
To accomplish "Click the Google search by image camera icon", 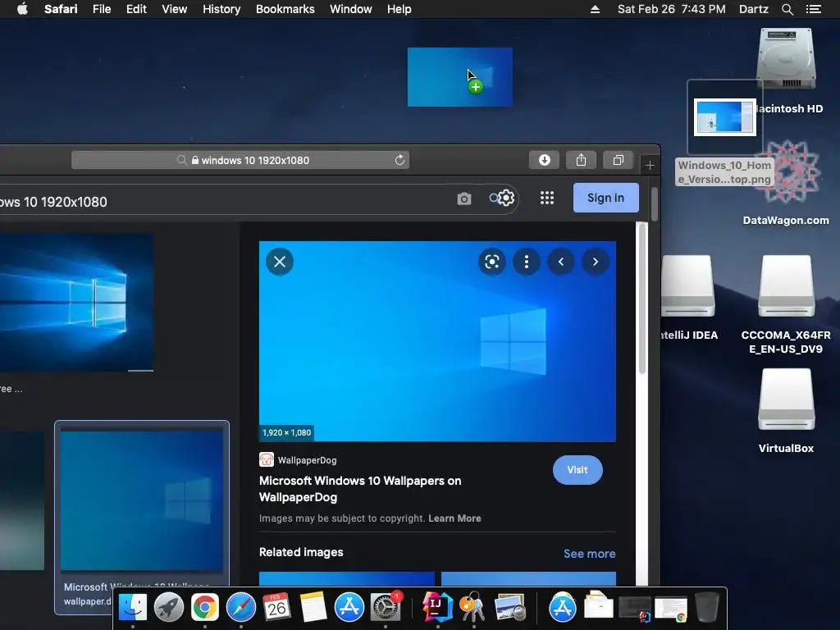I will [464, 199].
